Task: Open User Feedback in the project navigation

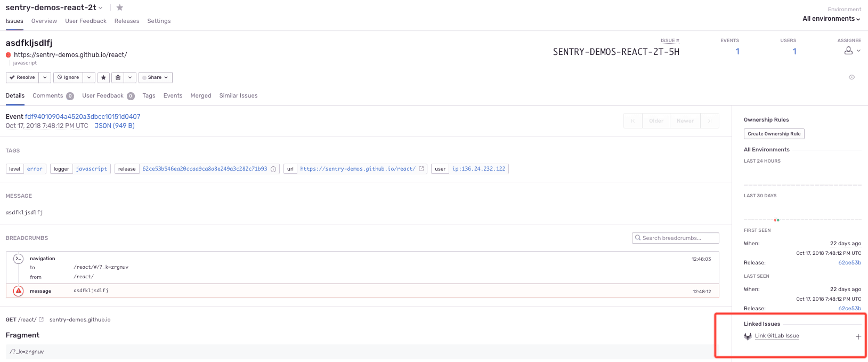Action: click(86, 21)
